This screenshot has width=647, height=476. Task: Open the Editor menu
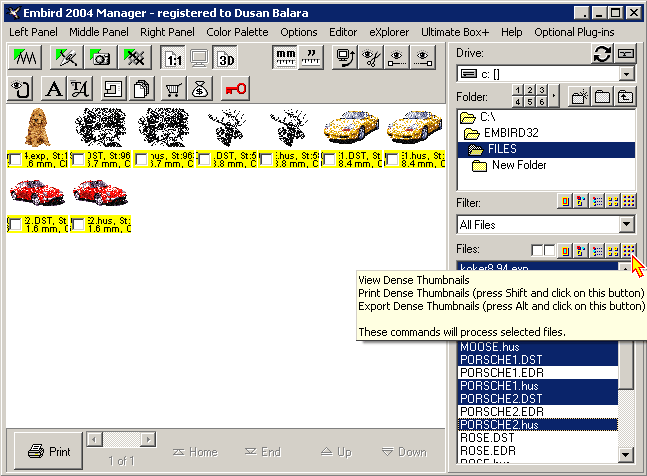coord(343,32)
